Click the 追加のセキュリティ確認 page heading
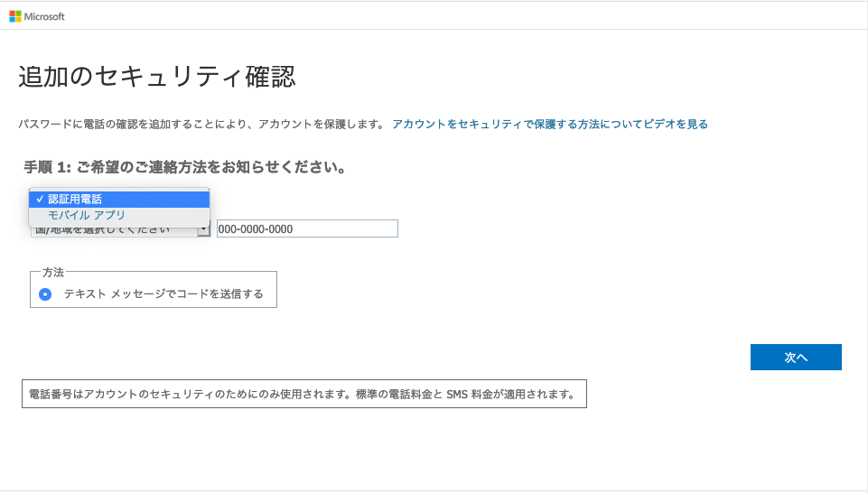This screenshot has width=868, height=494. point(156,77)
